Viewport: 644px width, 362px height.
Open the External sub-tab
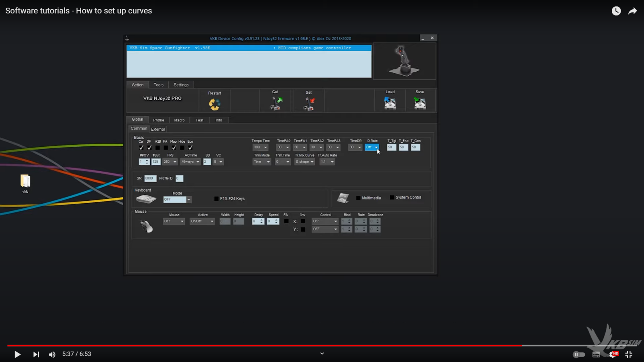click(158, 129)
